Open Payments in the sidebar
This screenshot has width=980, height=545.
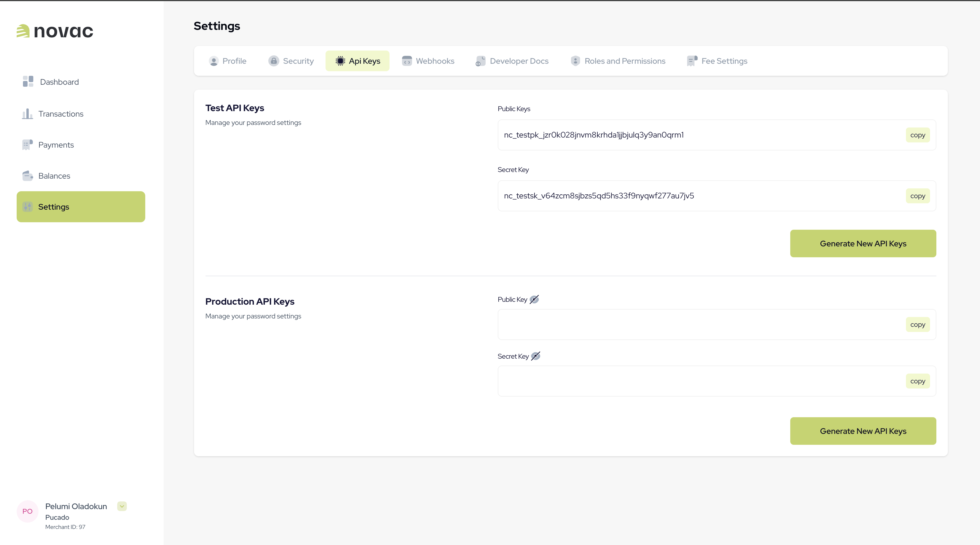tap(81, 145)
